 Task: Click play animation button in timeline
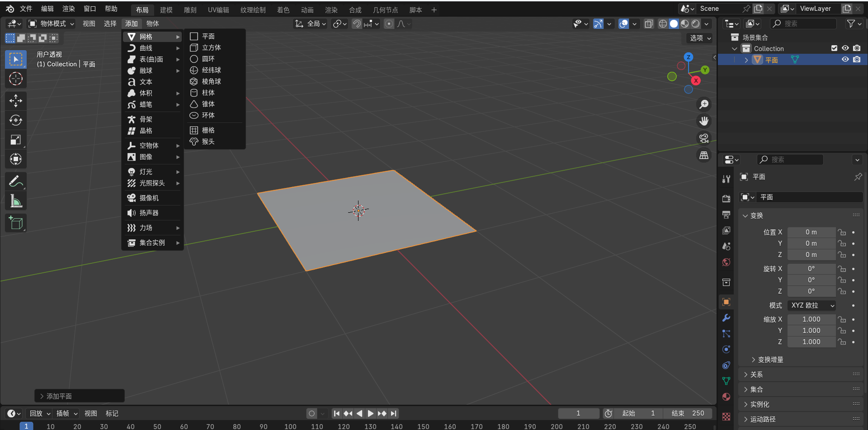pyautogui.click(x=371, y=413)
